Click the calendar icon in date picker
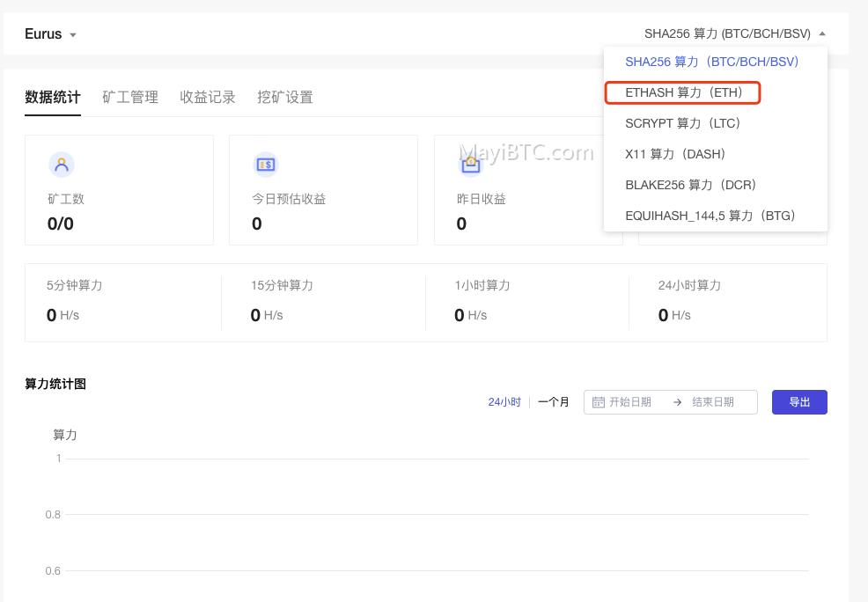The width and height of the screenshot is (868, 602). pyautogui.click(x=599, y=402)
